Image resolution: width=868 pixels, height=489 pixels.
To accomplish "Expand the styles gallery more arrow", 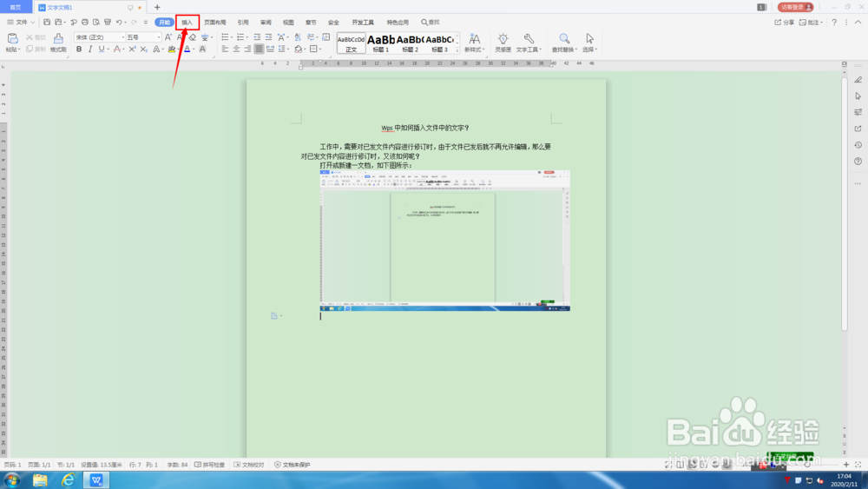I will pos(457,50).
